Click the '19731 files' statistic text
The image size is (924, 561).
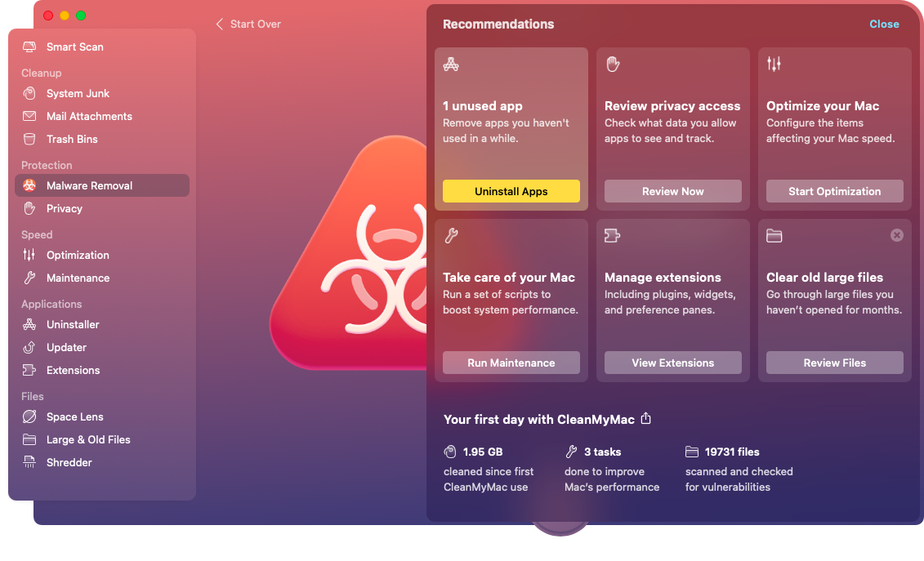coord(732,452)
